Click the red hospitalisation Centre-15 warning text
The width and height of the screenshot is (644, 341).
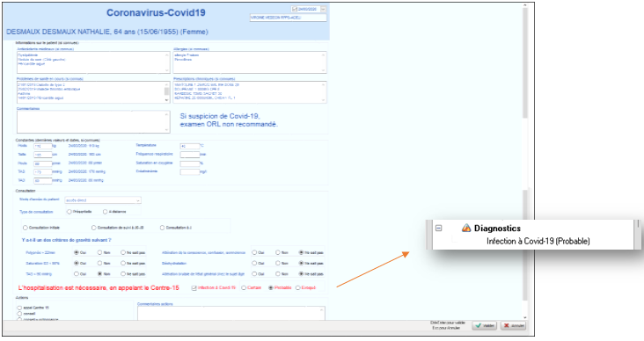tap(99, 288)
